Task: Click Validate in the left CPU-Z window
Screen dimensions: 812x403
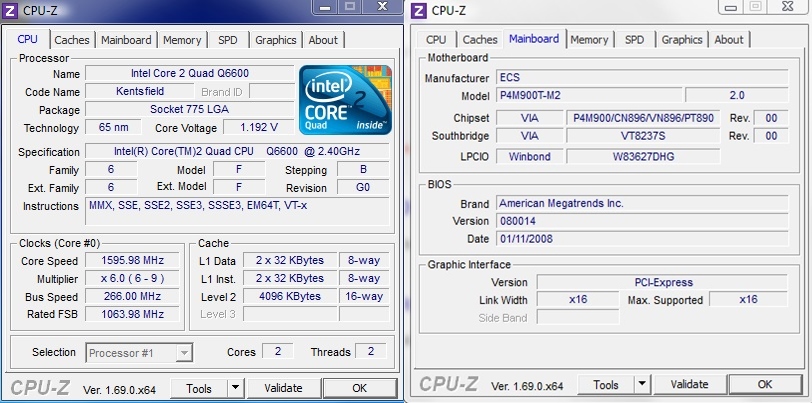Action: pos(283,388)
